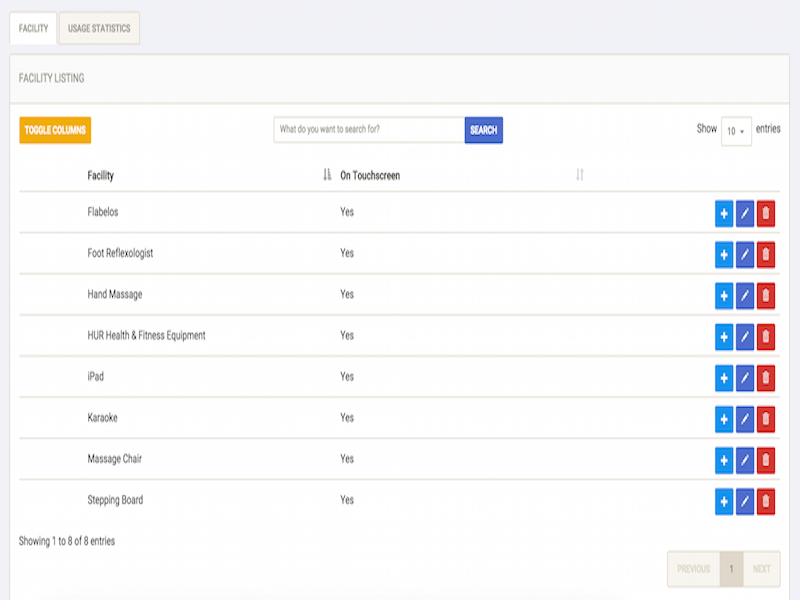The width and height of the screenshot is (800, 600).
Task: Select page 1 in pagination
Action: (x=731, y=569)
